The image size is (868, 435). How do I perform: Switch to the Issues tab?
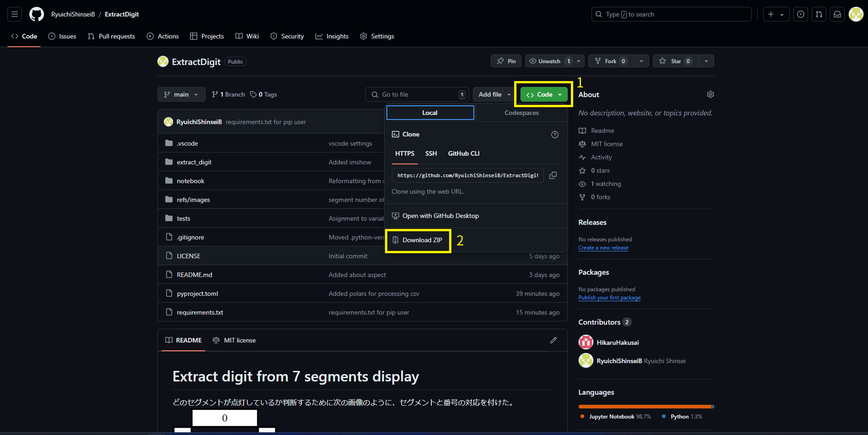[x=62, y=36]
